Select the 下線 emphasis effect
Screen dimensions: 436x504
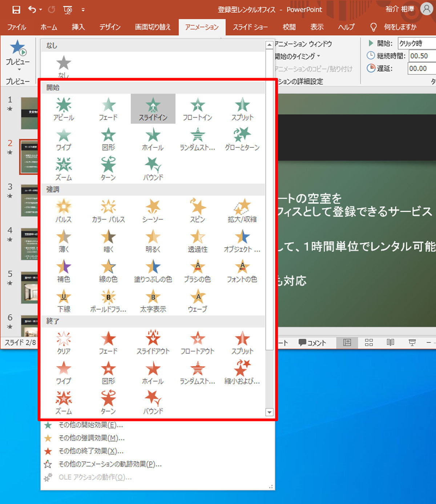[64, 301]
